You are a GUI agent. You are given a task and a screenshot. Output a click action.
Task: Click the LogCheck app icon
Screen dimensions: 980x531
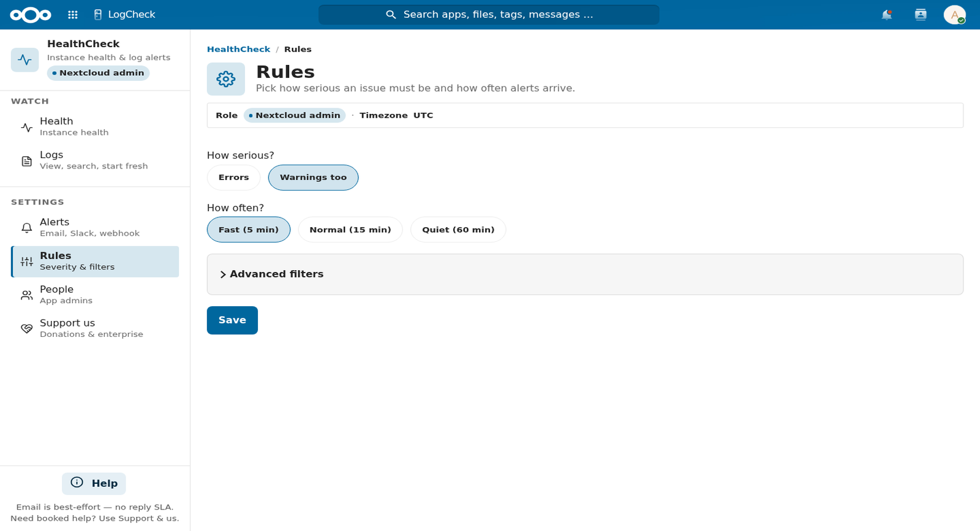[98, 15]
